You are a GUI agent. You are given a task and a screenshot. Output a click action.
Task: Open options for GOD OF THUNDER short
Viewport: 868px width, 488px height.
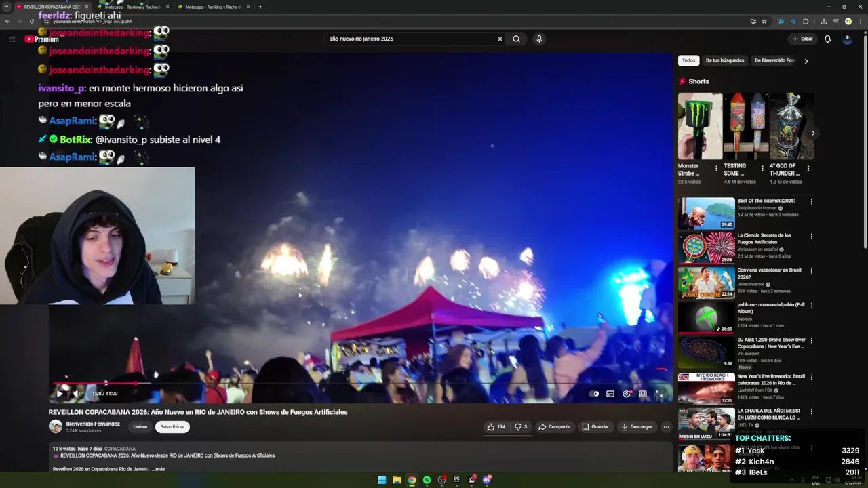(x=808, y=168)
